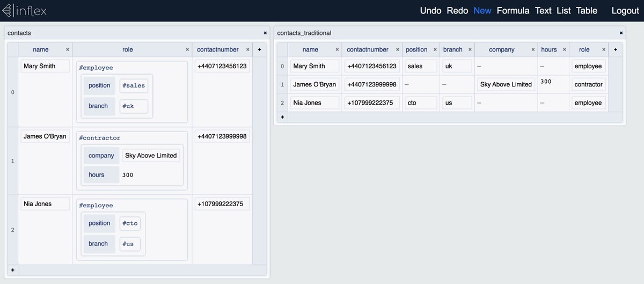
Task: Edit +107999222375 in contacts table
Action: [x=222, y=204]
